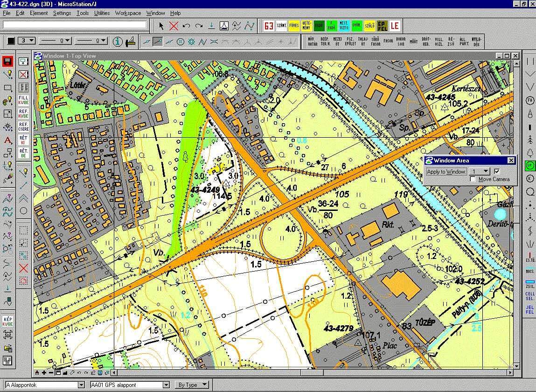Click the FILL KI/BE toggle icon
This screenshot has width=536, height=392.
(x=23, y=100)
